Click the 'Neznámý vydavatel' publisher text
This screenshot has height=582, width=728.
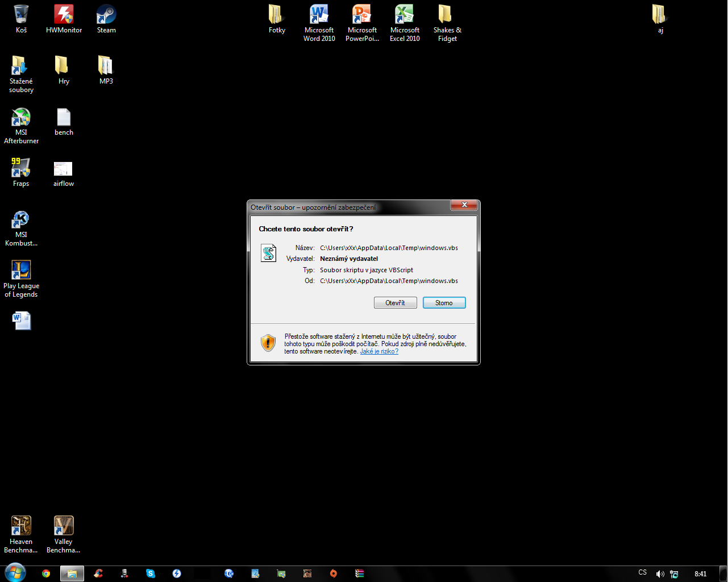coord(349,259)
